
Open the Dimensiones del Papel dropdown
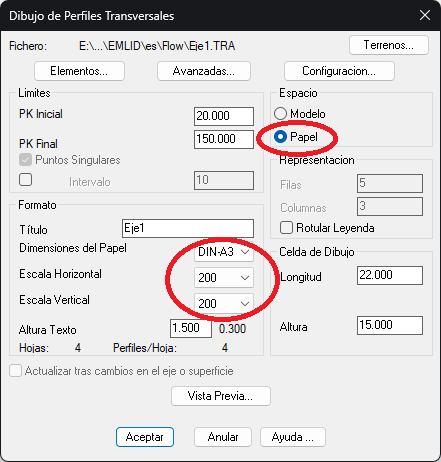pyautogui.click(x=224, y=252)
